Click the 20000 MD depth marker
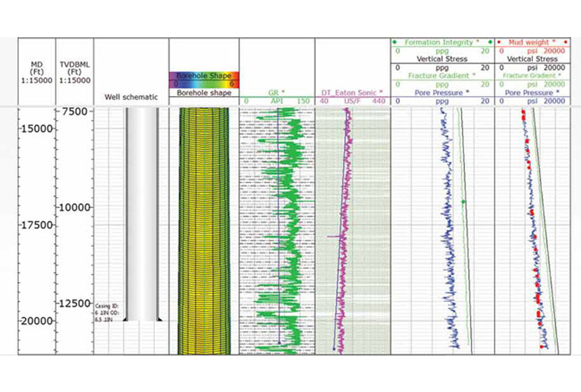Screen dimensions: 581x392 [x=35, y=320]
